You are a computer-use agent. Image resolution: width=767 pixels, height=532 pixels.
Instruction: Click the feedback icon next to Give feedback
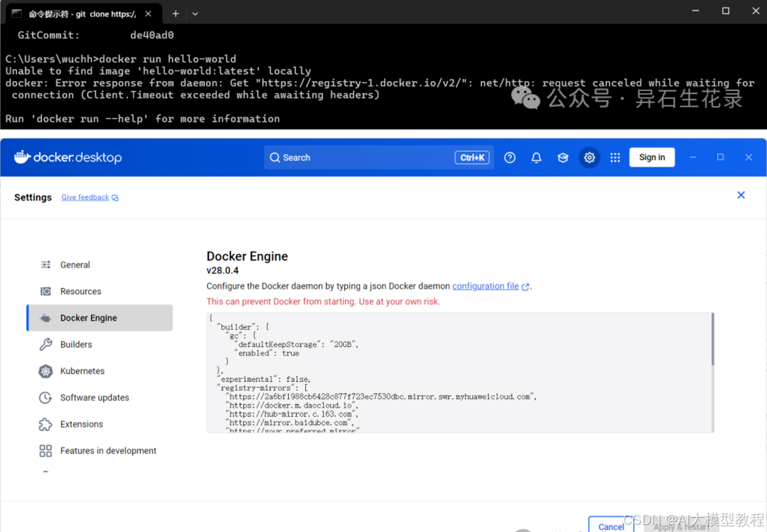[115, 198]
